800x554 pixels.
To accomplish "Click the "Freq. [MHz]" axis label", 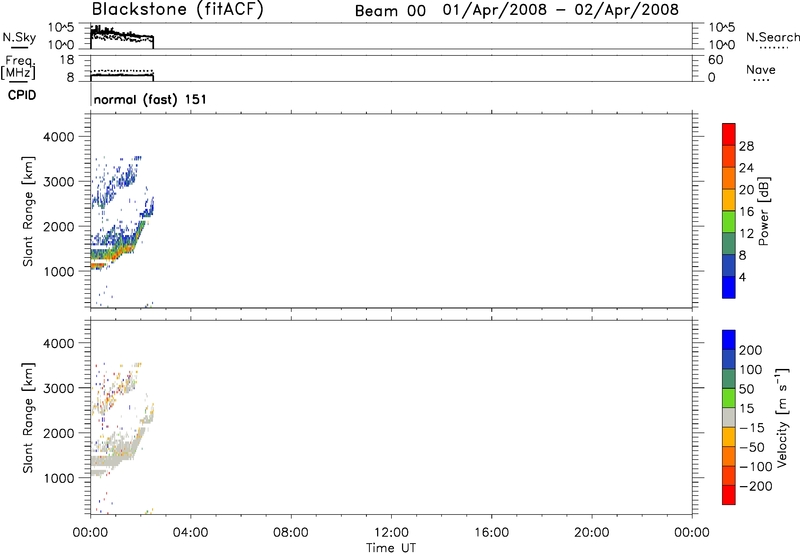I will coord(18,67).
